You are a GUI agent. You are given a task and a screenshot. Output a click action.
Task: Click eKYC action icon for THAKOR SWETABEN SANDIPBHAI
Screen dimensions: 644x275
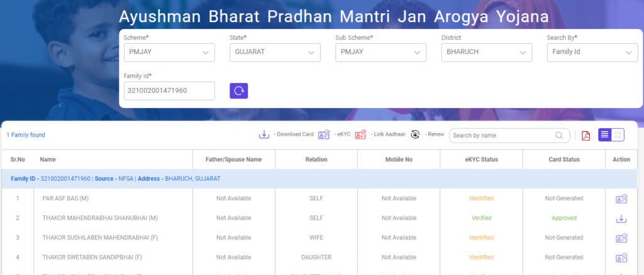621,258
